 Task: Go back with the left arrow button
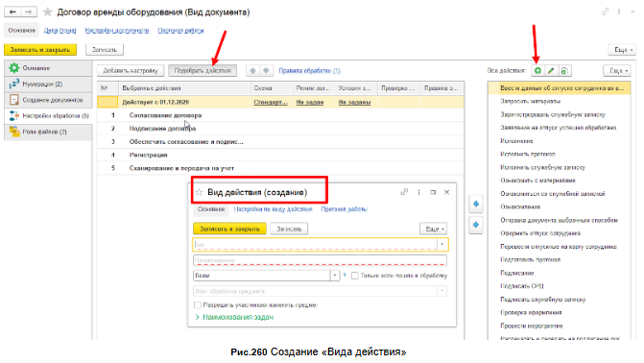click(x=12, y=12)
